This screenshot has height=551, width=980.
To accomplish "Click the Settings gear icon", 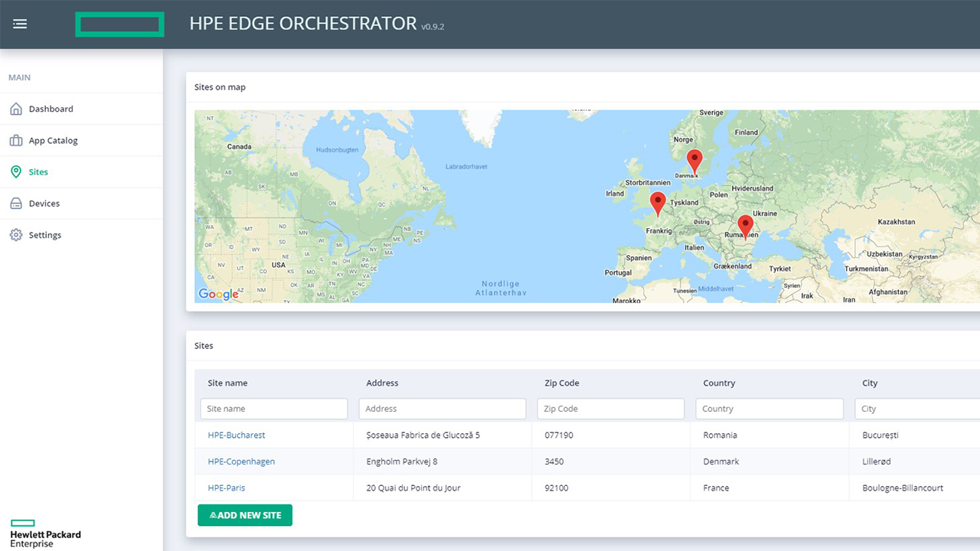I will [x=15, y=235].
